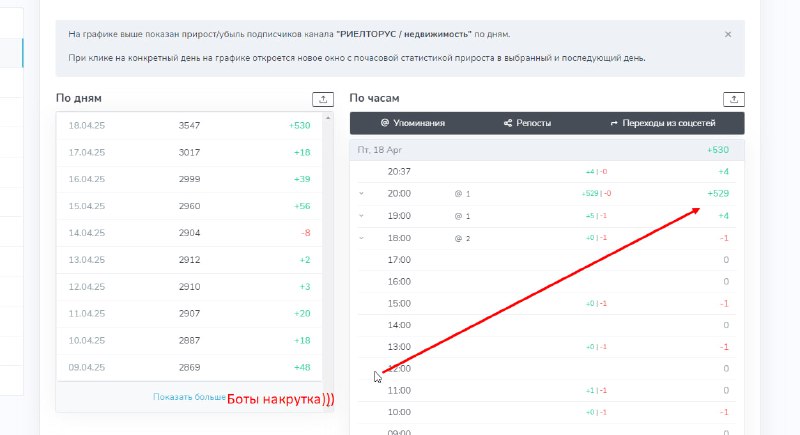800x435 pixels.
Task: Click the По часам heading
Action: 374,98
